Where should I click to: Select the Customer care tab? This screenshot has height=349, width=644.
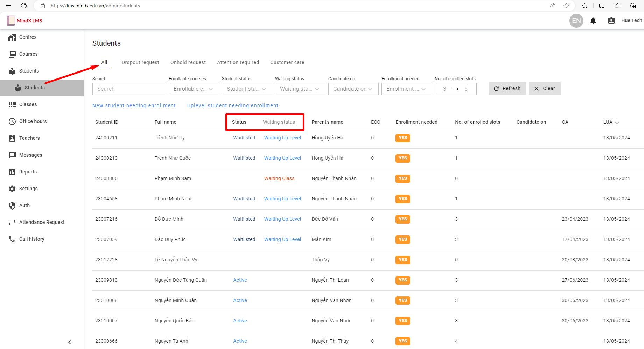click(287, 62)
